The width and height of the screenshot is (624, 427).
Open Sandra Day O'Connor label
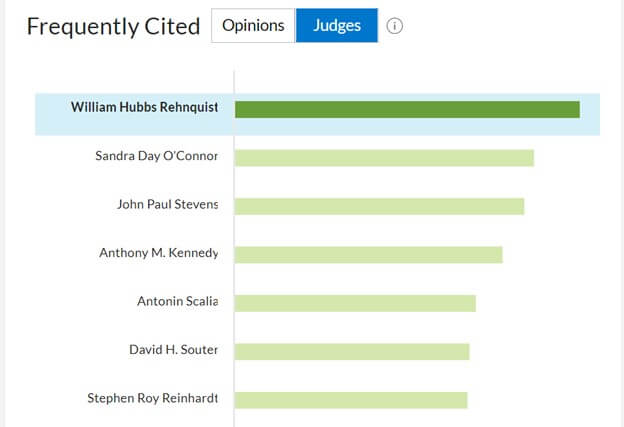coord(156,157)
